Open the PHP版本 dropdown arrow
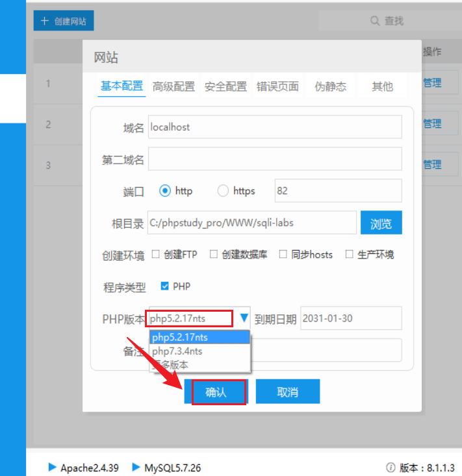The image size is (462, 476). (x=244, y=318)
